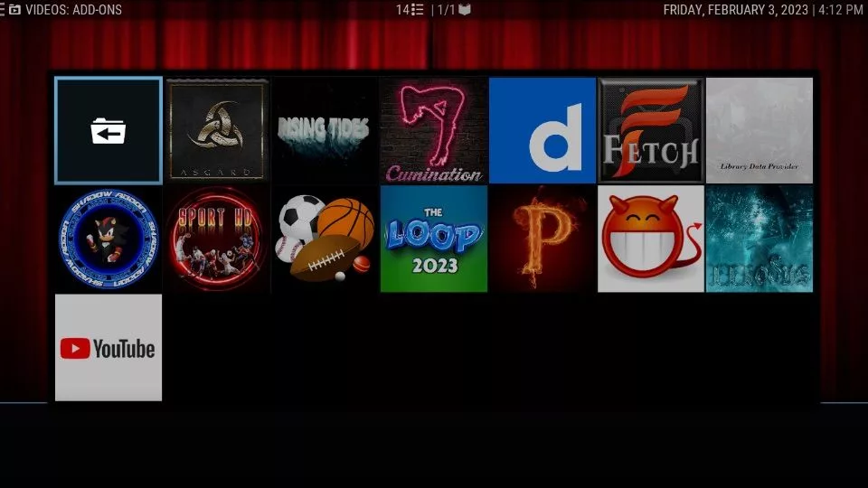Open the blue Dailymotion 'd' add-on
Viewport: 868px width, 488px height.
(542, 130)
